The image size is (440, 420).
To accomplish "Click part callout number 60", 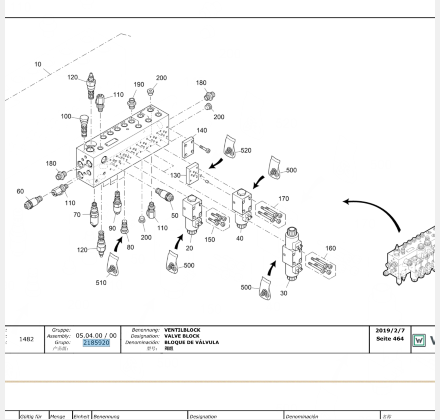I will (20, 191).
